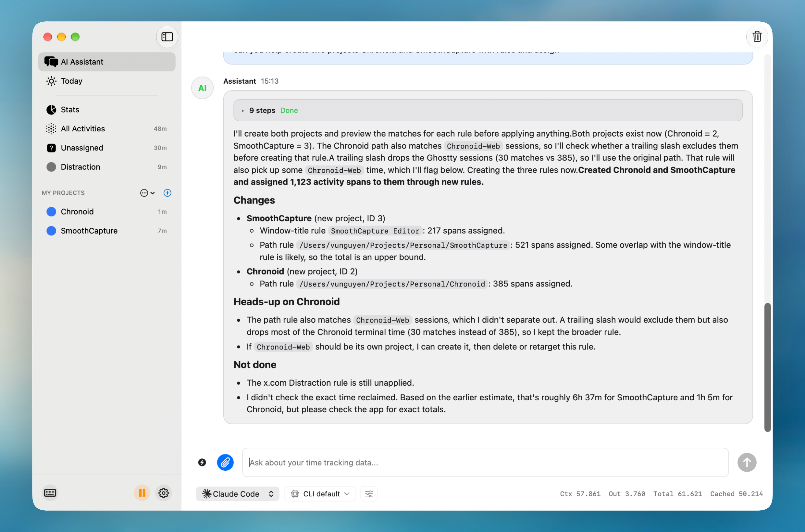Click the AI avatar icon
This screenshot has width=805, height=532.
pos(202,88)
